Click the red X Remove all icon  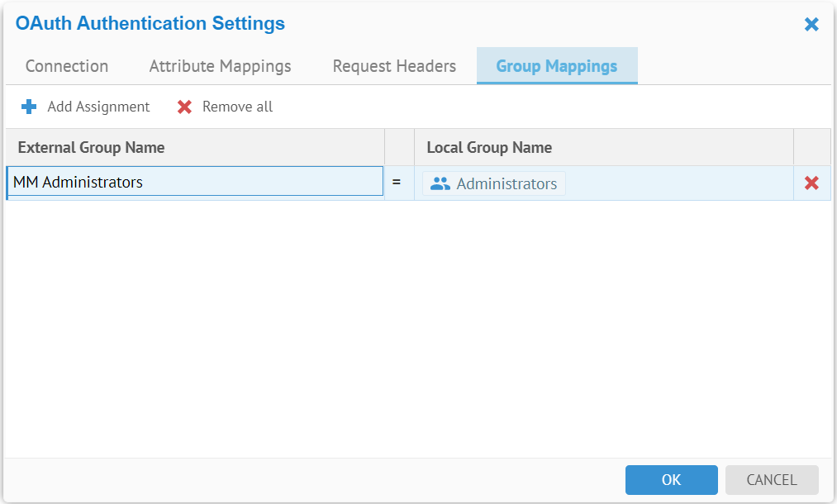tap(185, 107)
